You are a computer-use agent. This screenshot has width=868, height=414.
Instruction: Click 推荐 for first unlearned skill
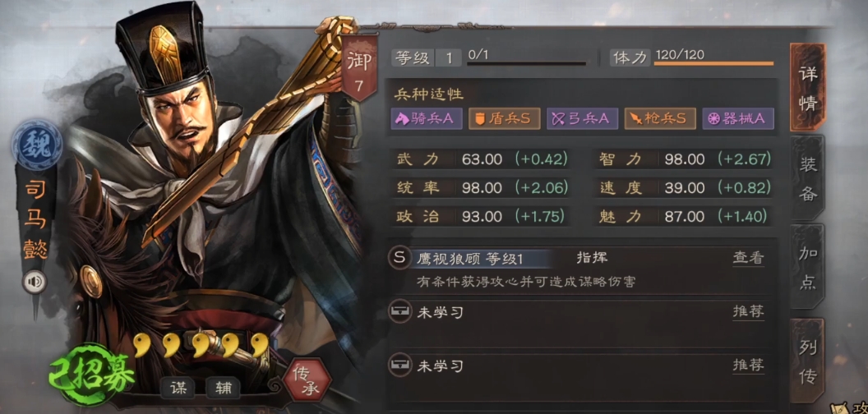[x=749, y=311]
